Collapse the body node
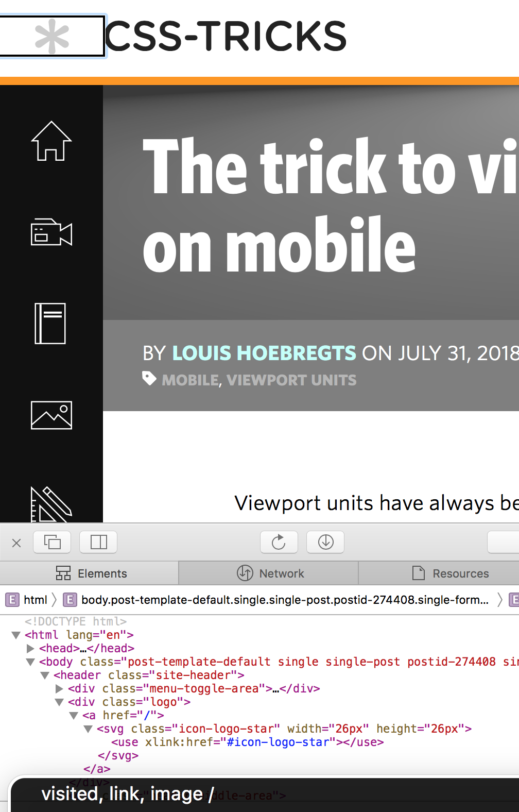519x812 pixels. [x=30, y=662]
